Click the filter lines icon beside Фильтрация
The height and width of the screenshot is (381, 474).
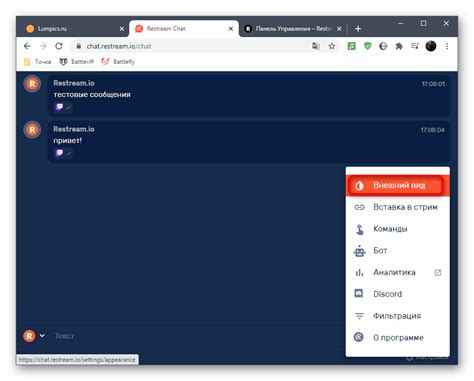pyautogui.click(x=359, y=316)
